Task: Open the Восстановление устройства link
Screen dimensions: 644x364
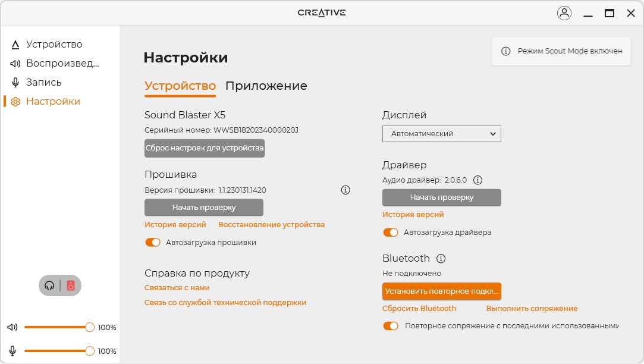Action: pos(271,225)
